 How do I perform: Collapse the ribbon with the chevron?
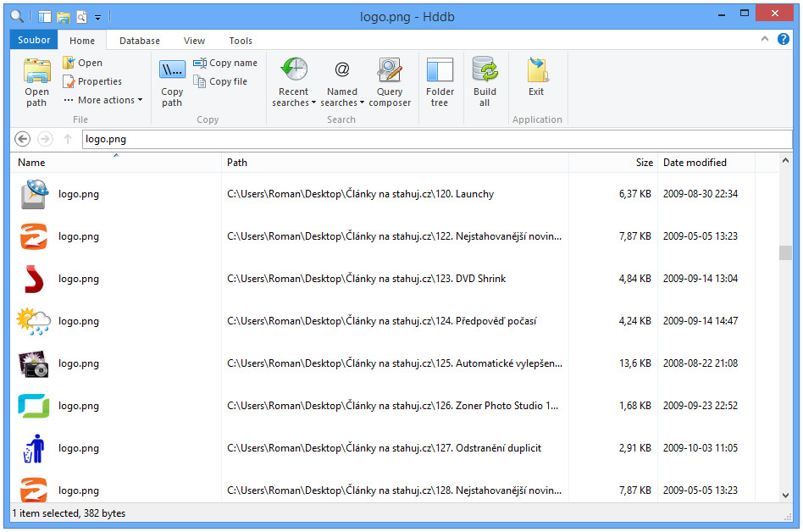(x=765, y=38)
